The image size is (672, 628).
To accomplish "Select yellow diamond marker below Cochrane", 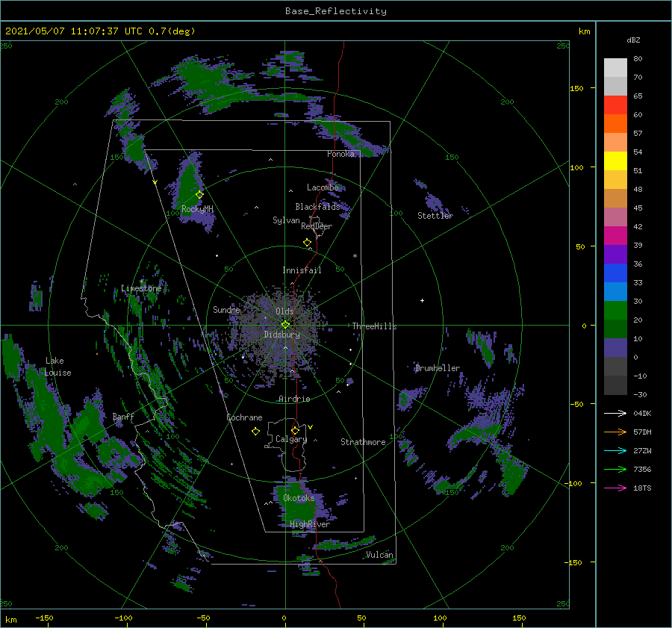I will (x=255, y=432).
